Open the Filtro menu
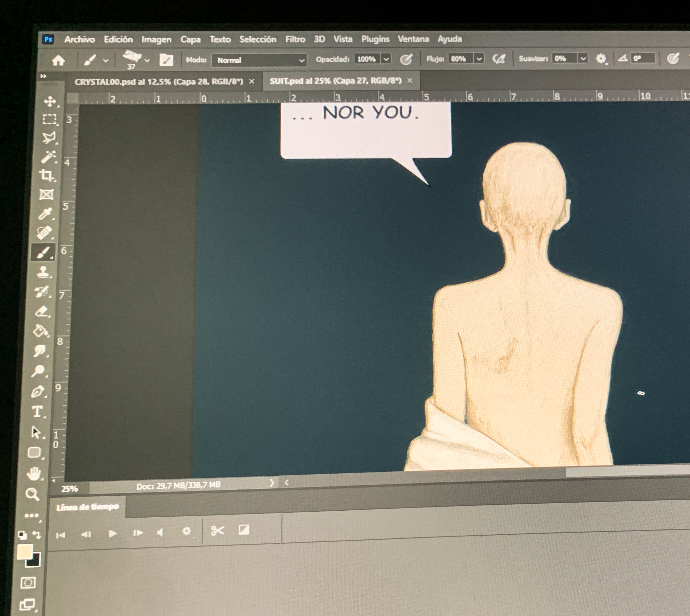 click(295, 39)
